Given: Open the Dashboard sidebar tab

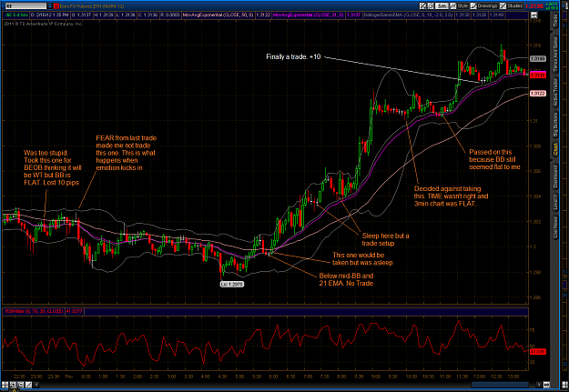Looking at the screenshot, I should point(555,176).
